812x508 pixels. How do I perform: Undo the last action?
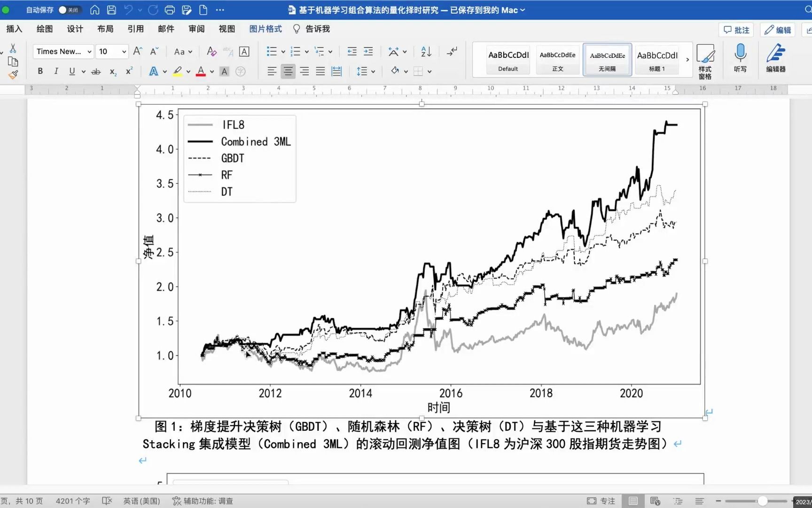[x=128, y=10]
